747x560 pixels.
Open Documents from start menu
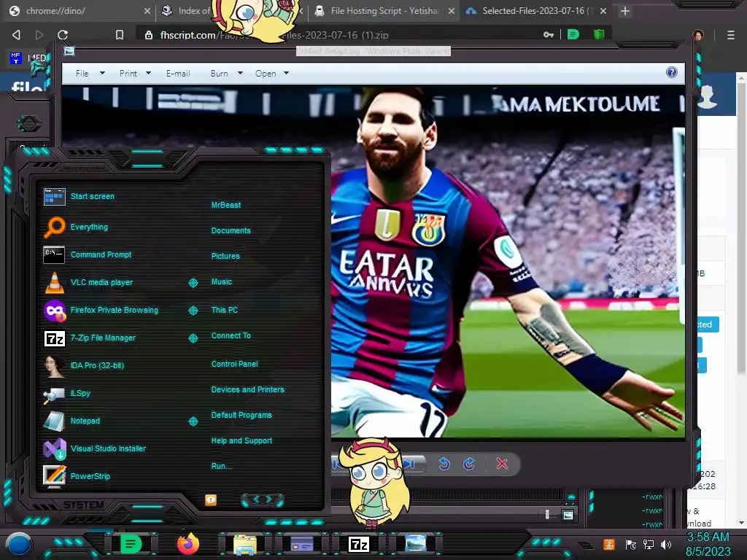coord(231,230)
